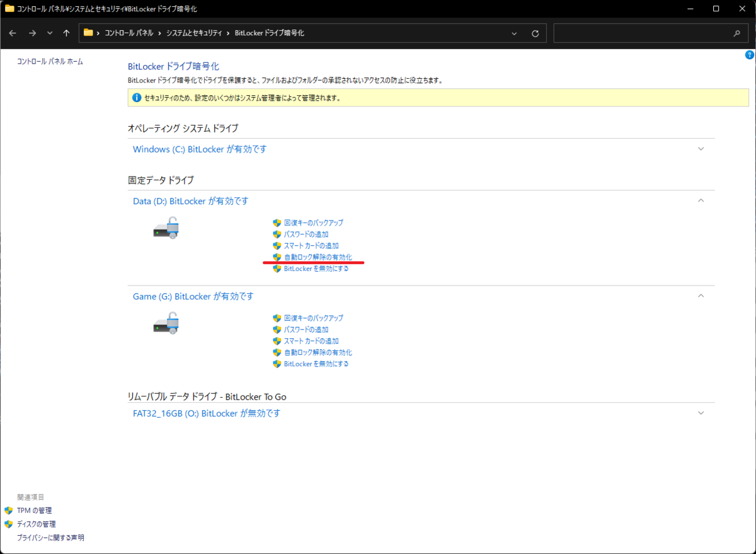Click the Data (D:) BitLocker heading
The height and width of the screenshot is (554, 756).
(x=191, y=201)
